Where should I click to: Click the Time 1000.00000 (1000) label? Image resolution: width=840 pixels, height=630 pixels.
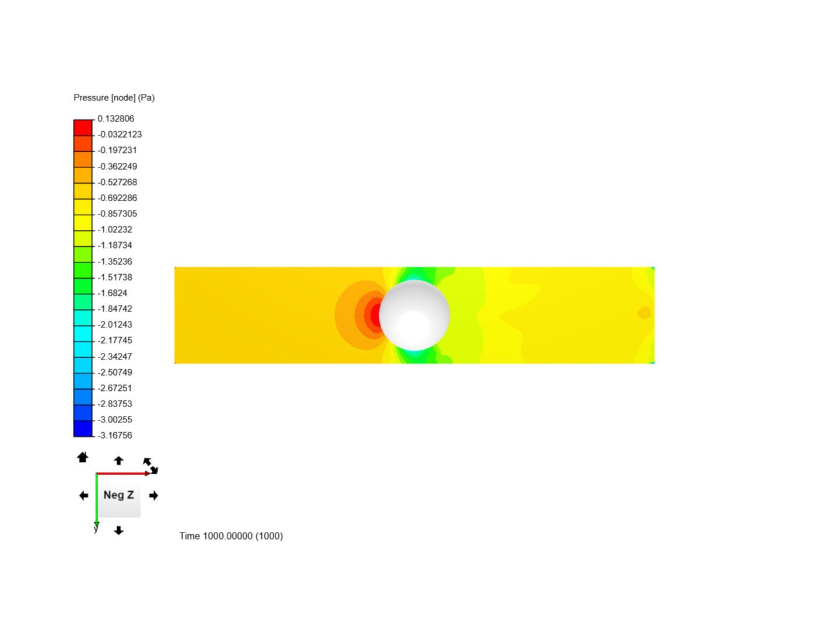pyautogui.click(x=231, y=535)
